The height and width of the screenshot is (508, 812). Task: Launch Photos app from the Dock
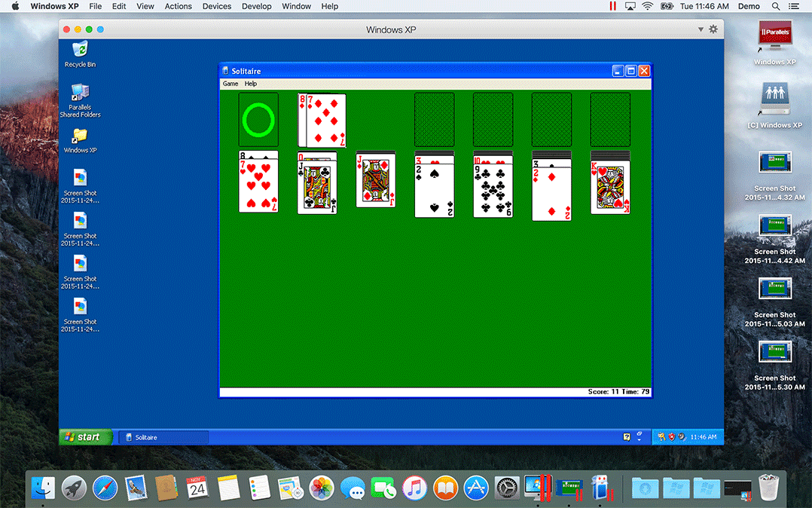click(x=322, y=488)
